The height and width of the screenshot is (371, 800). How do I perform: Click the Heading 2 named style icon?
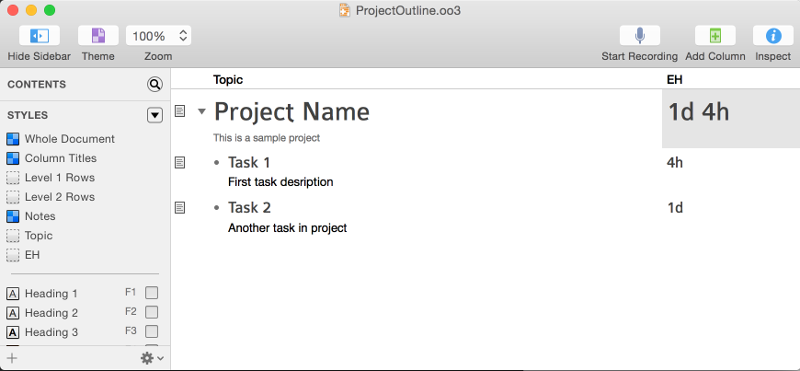pos(13,313)
